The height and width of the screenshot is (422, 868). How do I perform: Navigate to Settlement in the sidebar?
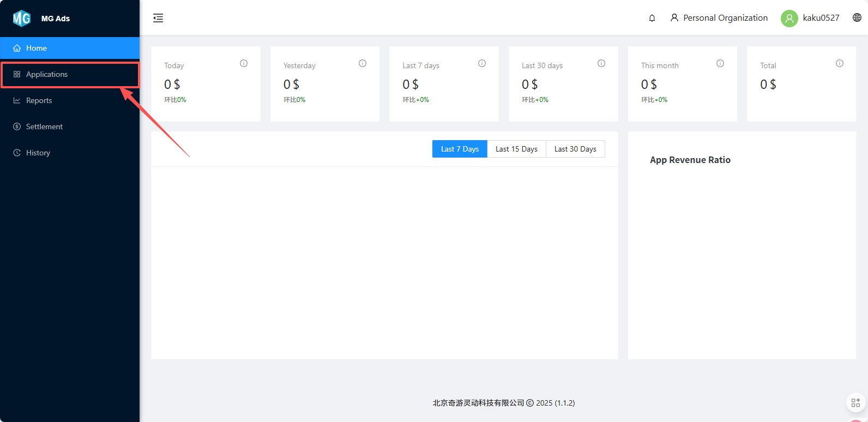pos(44,126)
